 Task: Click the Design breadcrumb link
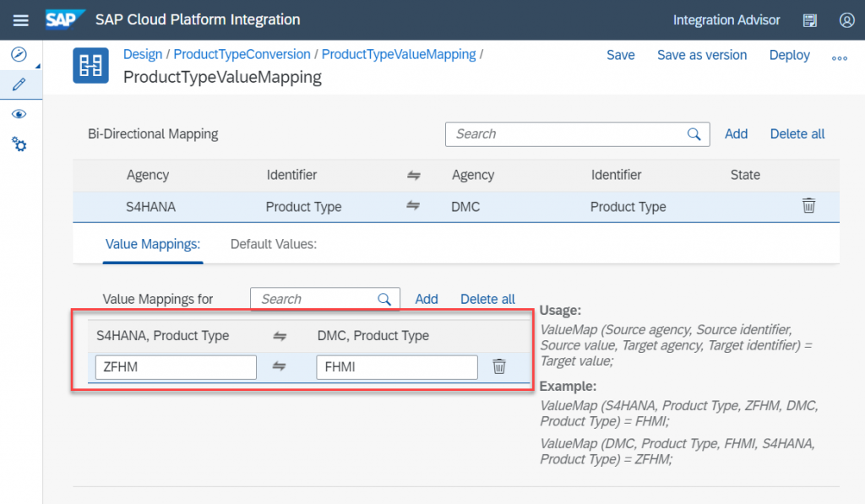pyautogui.click(x=142, y=55)
